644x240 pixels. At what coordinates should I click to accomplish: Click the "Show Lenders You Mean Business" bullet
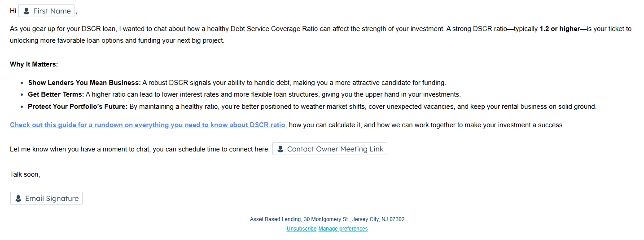coord(84,83)
